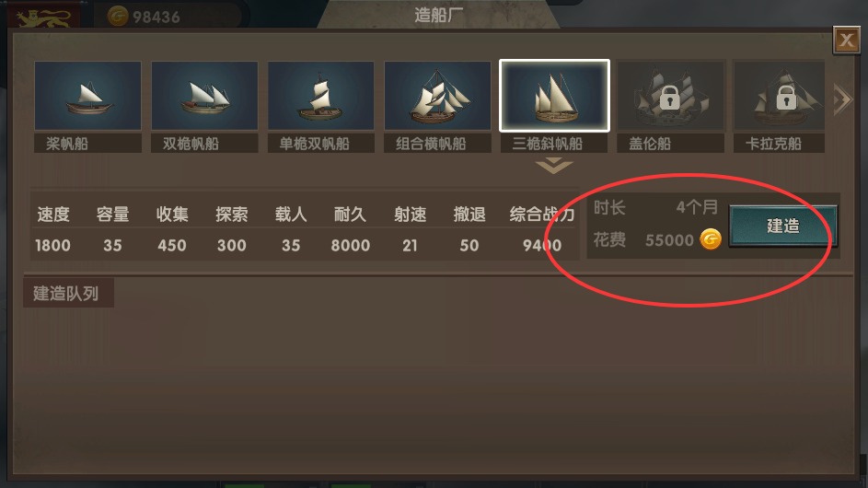Show next ships with right arrow

[x=842, y=99]
